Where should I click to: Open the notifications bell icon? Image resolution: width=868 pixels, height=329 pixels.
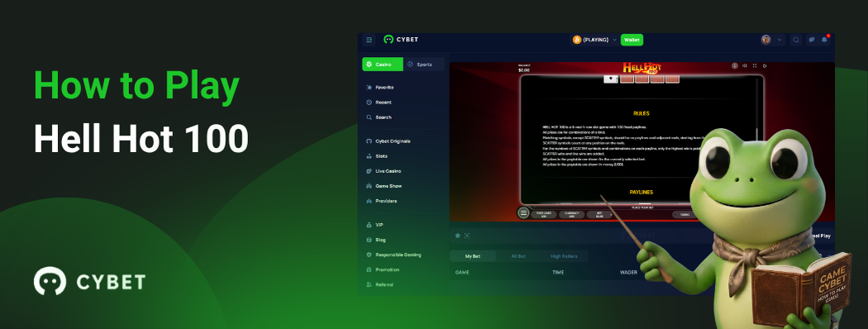(x=825, y=40)
